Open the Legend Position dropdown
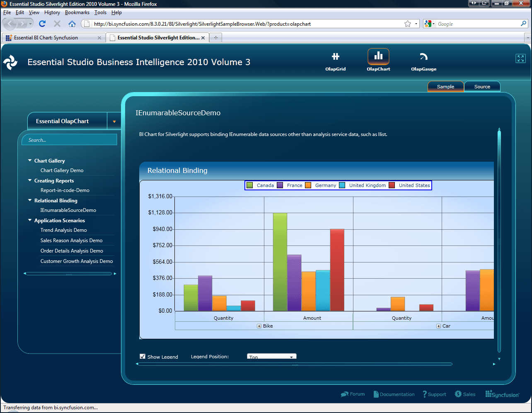This screenshot has width=532, height=413. coord(271,356)
